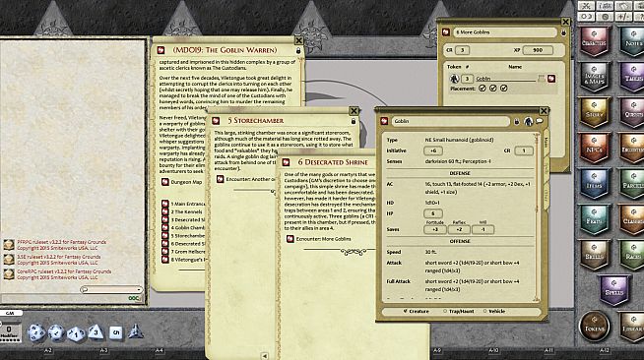Click the 'More Goblins' encounter name field
The width and height of the screenshot is (644, 360).
(504, 32)
